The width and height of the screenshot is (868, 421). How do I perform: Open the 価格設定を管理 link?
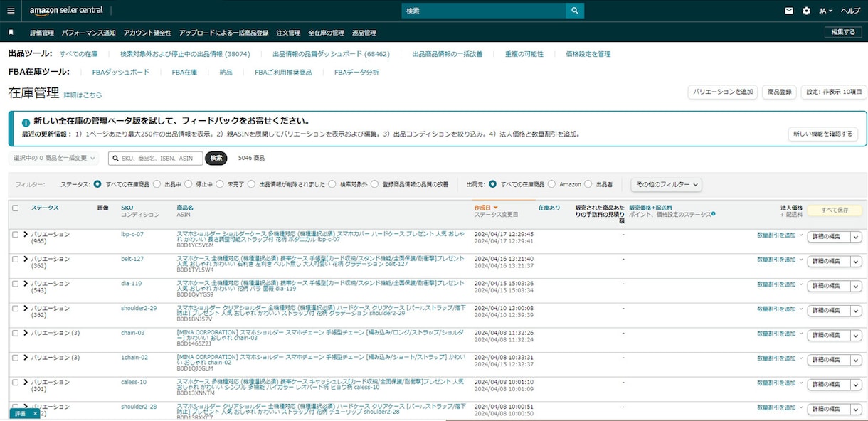588,54
